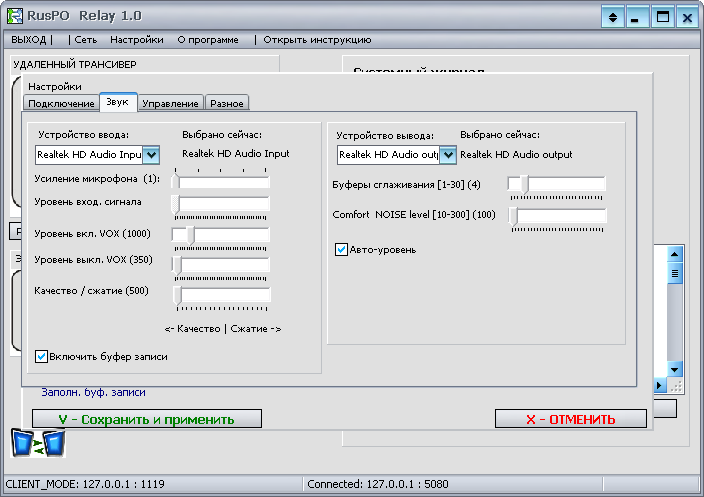Image resolution: width=704 pixels, height=497 pixels.
Task: Click the ОТМЕНИТЬ button
Action: pyautogui.click(x=570, y=419)
